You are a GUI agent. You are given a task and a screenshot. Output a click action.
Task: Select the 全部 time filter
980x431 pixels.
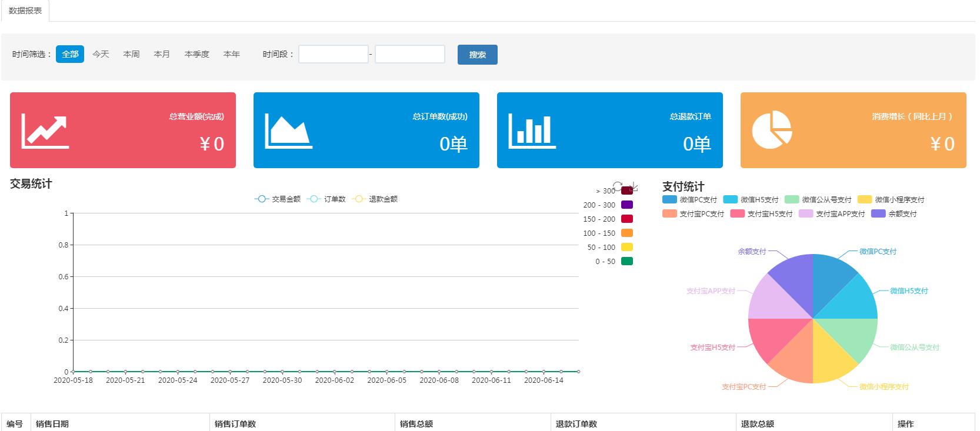pyautogui.click(x=70, y=54)
